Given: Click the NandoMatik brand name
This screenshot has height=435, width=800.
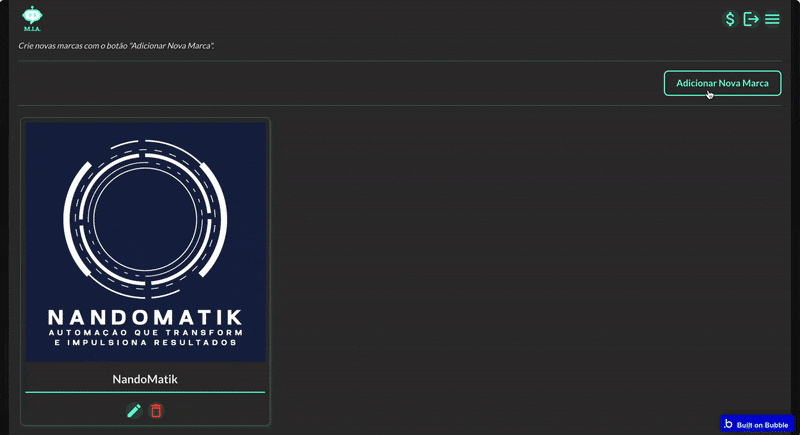Looking at the screenshot, I should click(145, 379).
